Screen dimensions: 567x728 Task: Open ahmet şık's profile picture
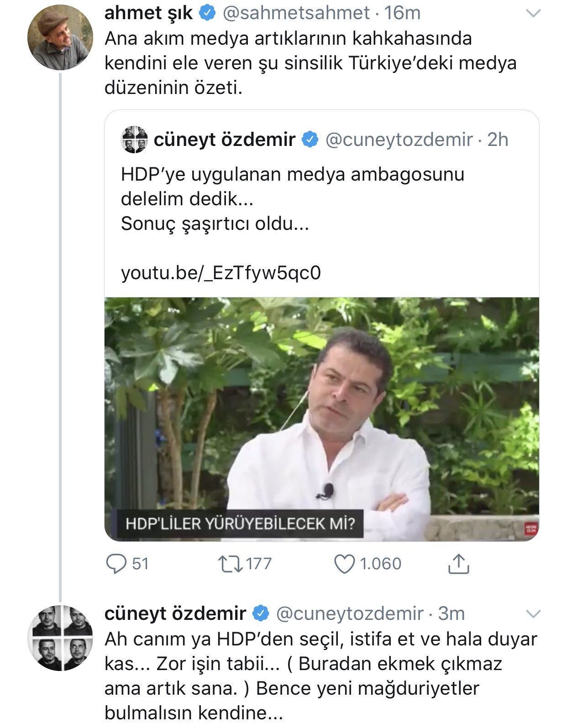[60, 37]
